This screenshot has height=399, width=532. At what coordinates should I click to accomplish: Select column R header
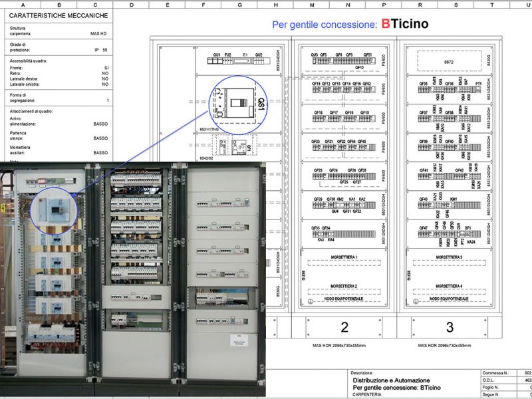[420, 5]
